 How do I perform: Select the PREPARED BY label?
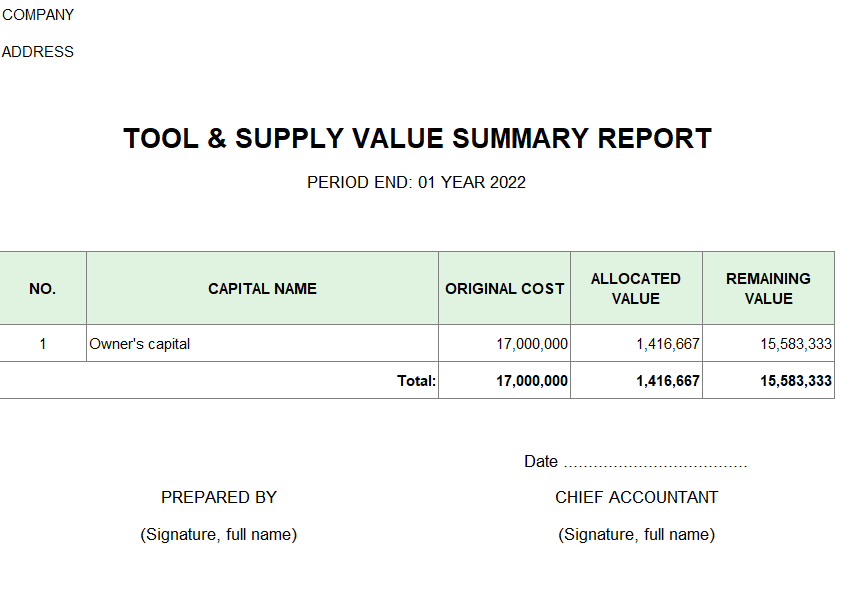point(219,497)
